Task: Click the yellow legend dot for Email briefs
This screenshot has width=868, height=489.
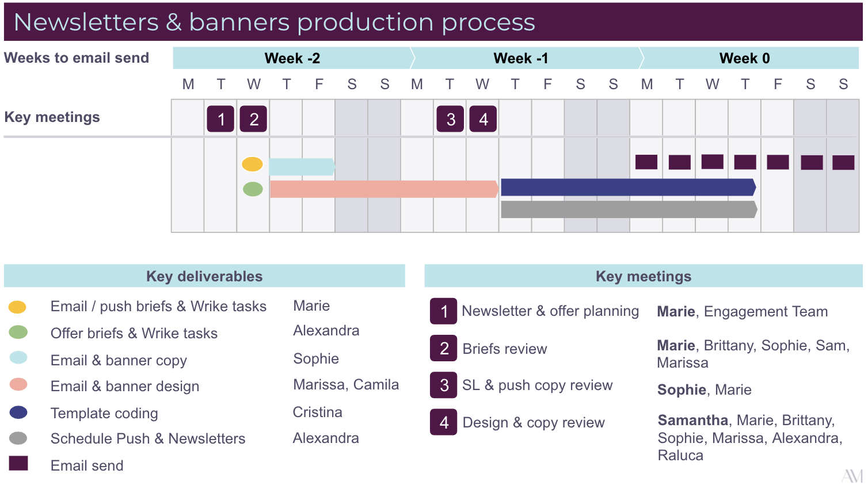Action: click(18, 307)
